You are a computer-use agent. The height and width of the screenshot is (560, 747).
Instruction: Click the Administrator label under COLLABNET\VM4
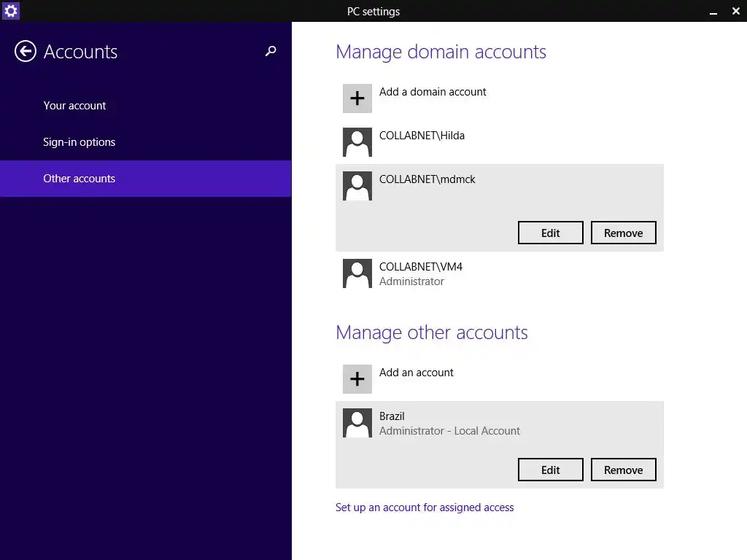pyautogui.click(x=411, y=281)
